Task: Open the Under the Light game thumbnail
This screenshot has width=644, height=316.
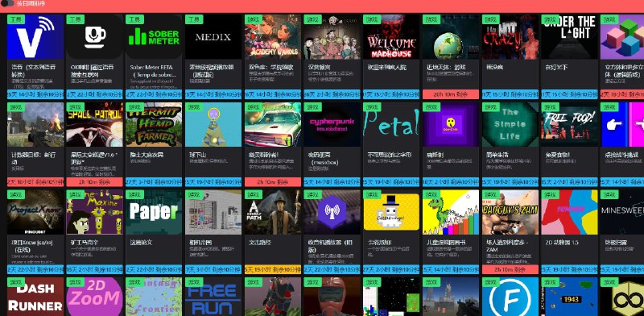Action: [x=570, y=37]
